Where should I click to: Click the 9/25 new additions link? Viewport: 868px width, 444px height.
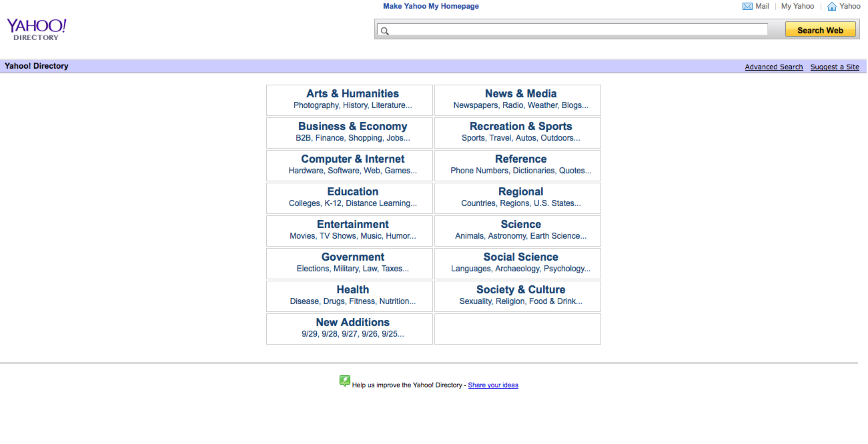point(390,334)
